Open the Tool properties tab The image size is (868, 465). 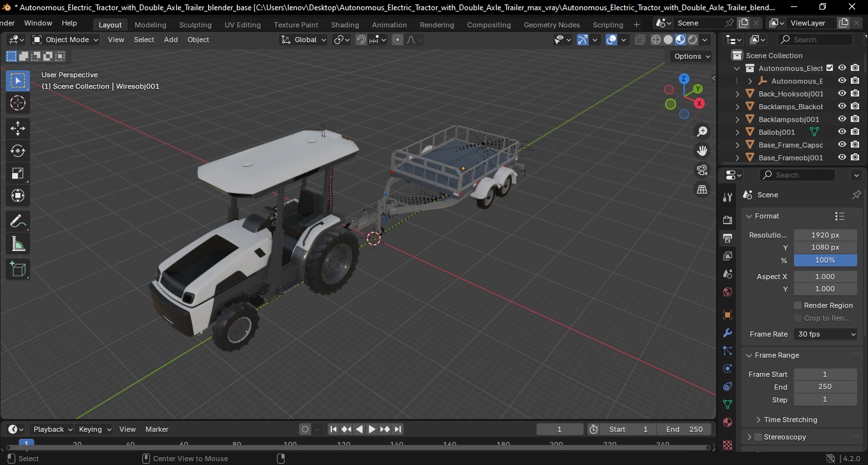coord(728,197)
